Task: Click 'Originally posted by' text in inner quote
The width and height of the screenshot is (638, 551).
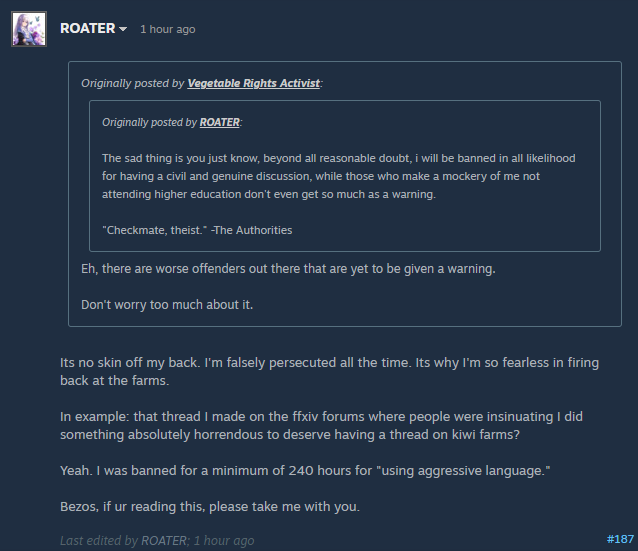Action: pyautogui.click(x=150, y=122)
